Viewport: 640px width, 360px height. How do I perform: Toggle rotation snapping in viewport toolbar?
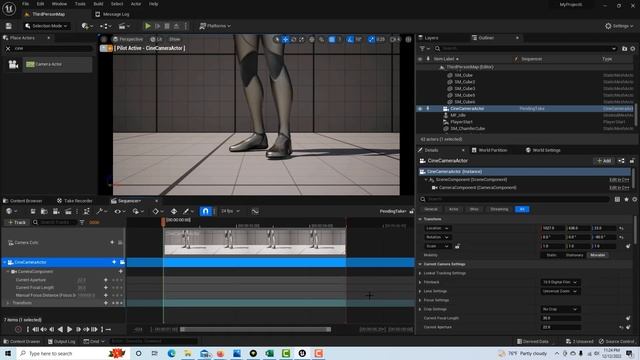[350, 39]
